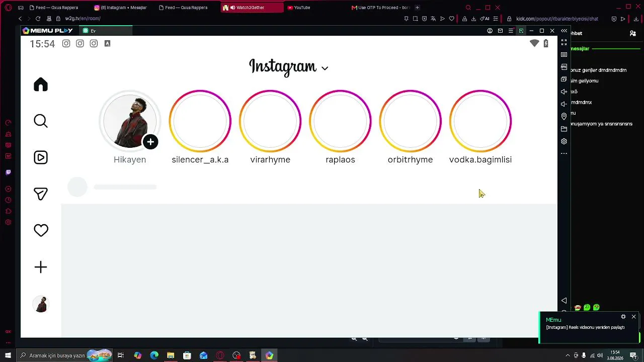Add page to bookmarks heart icon
This screenshot has height=362, width=644.
(451, 19)
